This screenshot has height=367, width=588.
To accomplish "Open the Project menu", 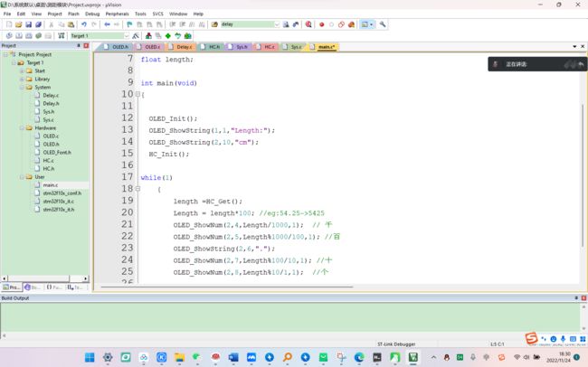I will coord(55,14).
